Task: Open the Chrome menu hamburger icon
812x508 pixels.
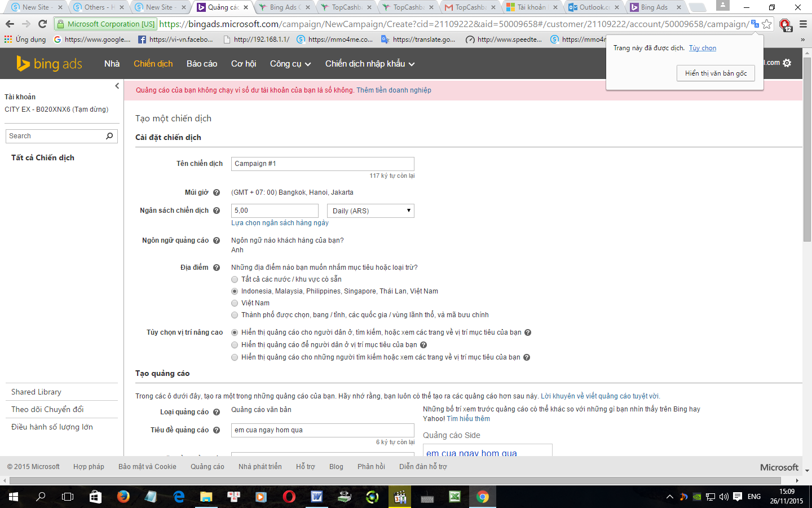Action: point(803,24)
